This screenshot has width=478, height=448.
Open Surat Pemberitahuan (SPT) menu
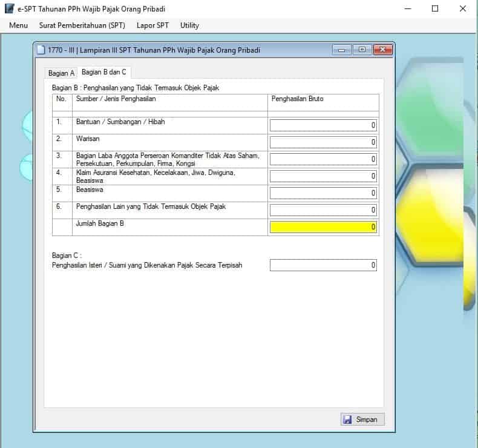point(82,25)
